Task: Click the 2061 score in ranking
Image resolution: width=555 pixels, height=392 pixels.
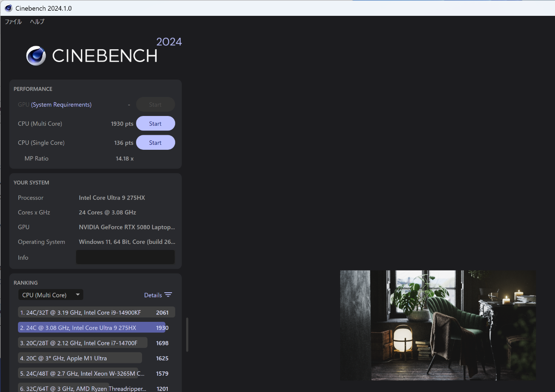Action: [162, 312]
